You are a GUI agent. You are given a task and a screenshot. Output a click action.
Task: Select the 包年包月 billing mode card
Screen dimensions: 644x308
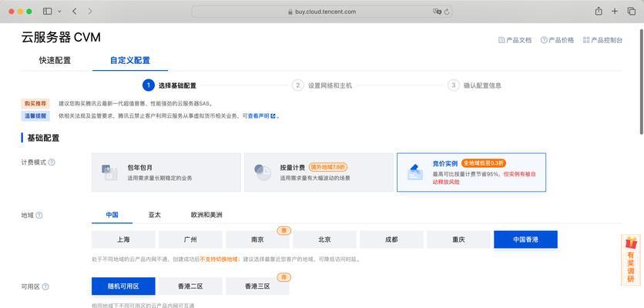[166, 172]
